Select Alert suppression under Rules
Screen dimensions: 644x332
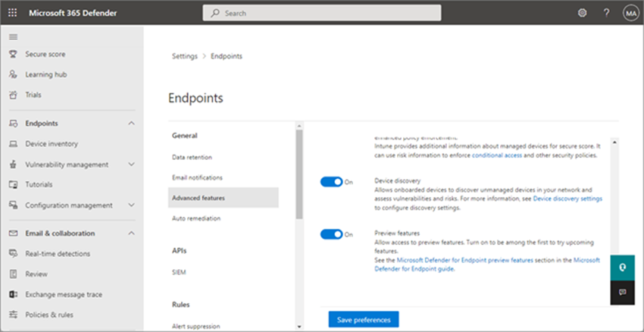[196, 326]
